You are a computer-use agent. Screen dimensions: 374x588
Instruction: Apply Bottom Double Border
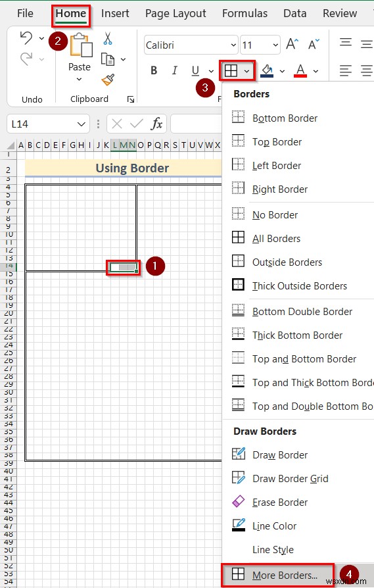(298, 311)
